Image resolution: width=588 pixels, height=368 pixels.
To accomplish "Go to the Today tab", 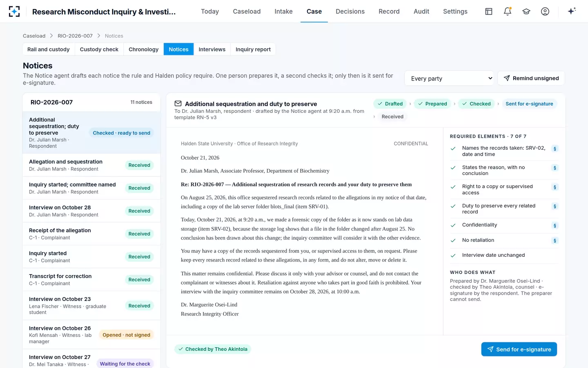I will click(x=210, y=11).
